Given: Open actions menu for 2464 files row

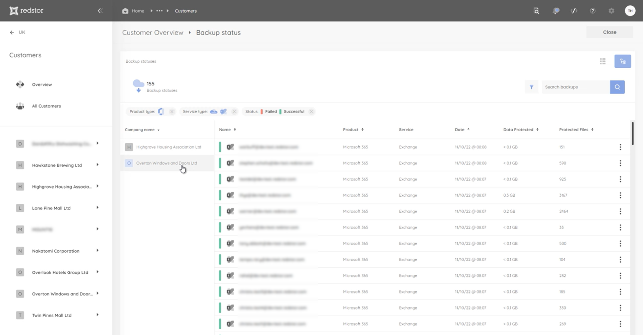Looking at the screenshot, I should pyautogui.click(x=621, y=211).
